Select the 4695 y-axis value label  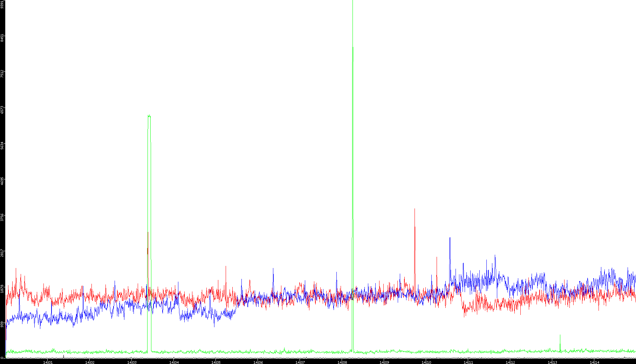[x=2, y=181]
